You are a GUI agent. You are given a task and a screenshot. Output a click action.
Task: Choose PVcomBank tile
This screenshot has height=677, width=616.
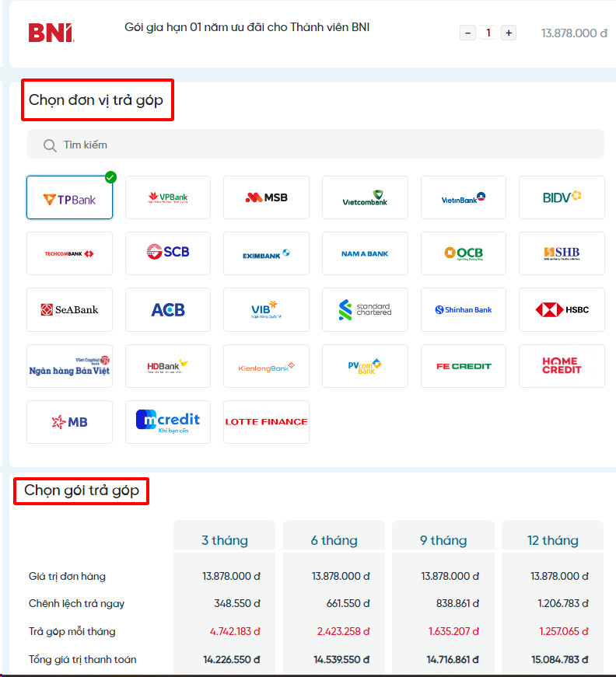[365, 366]
